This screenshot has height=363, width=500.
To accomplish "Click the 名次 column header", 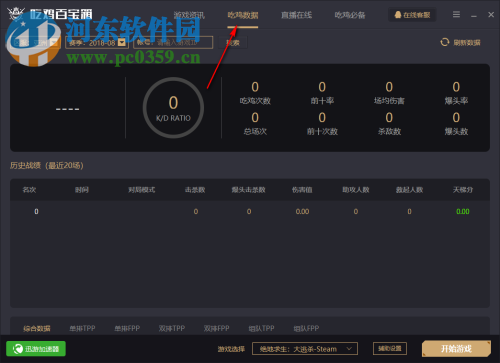I will (x=29, y=190).
